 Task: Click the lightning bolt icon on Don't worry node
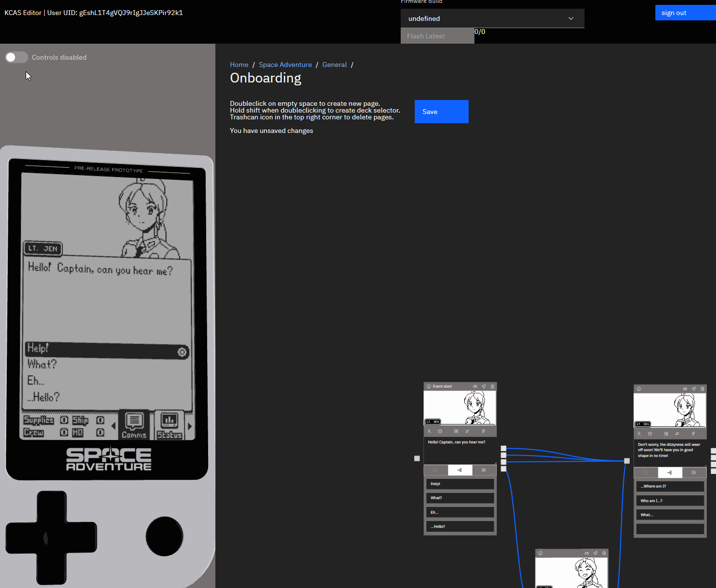pyautogui.click(x=693, y=434)
